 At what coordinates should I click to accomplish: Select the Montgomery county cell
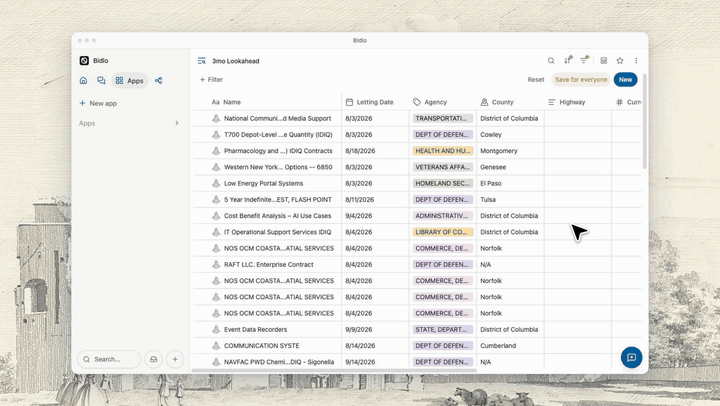[x=510, y=151]
